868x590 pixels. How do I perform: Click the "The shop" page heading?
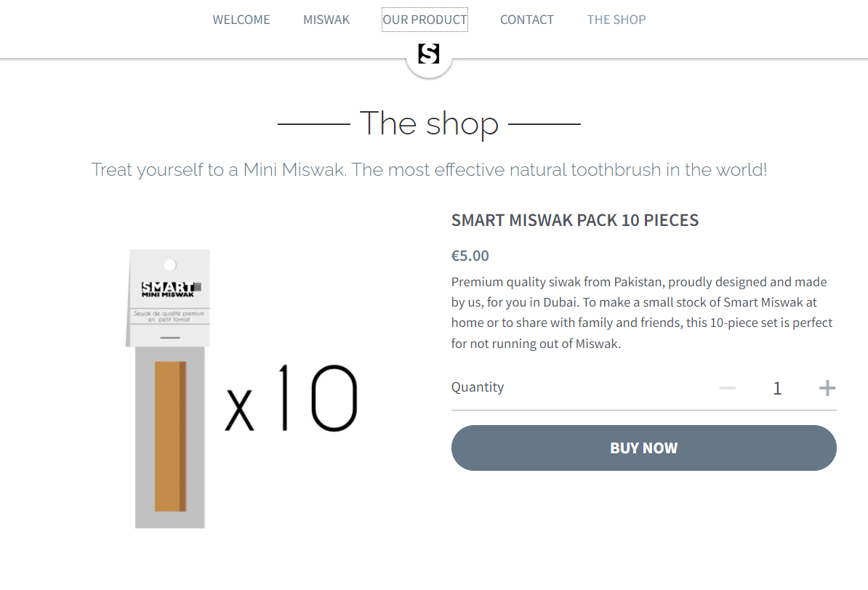(429, 124)
